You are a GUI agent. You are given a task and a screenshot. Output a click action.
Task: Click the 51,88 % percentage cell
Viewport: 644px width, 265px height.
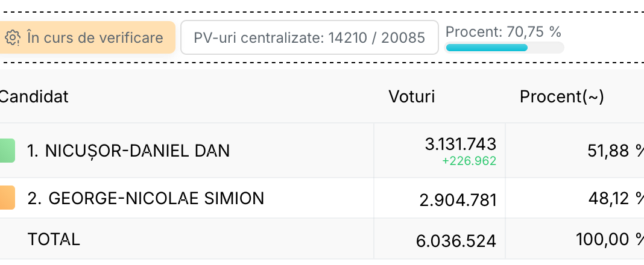616,151
